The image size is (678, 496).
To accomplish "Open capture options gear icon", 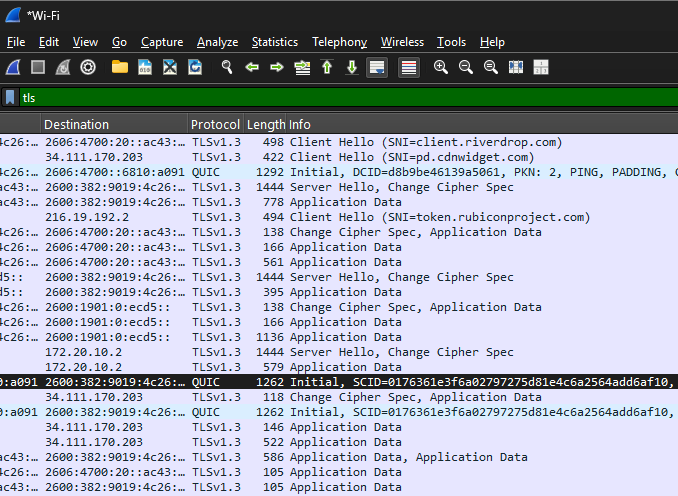I will point(88,67).
